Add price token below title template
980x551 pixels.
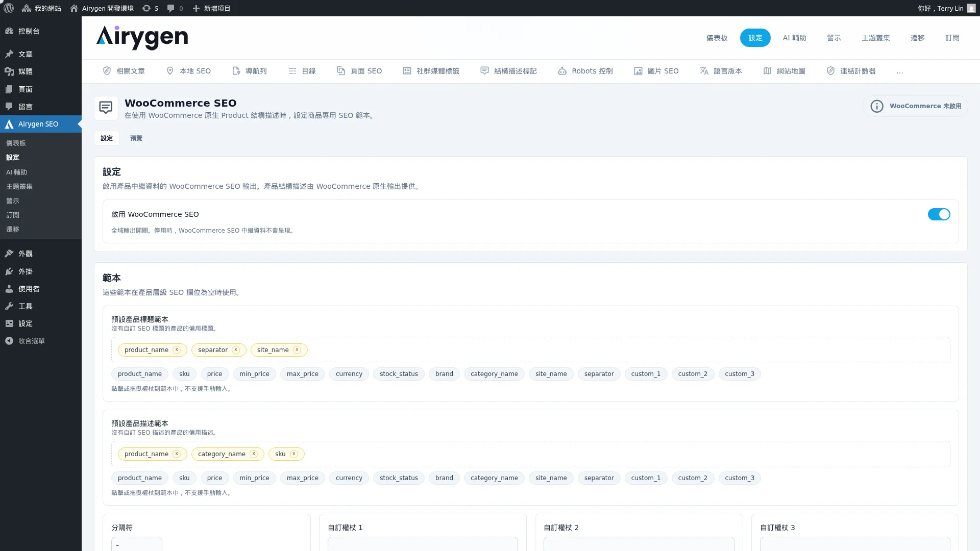coord(214,374)
